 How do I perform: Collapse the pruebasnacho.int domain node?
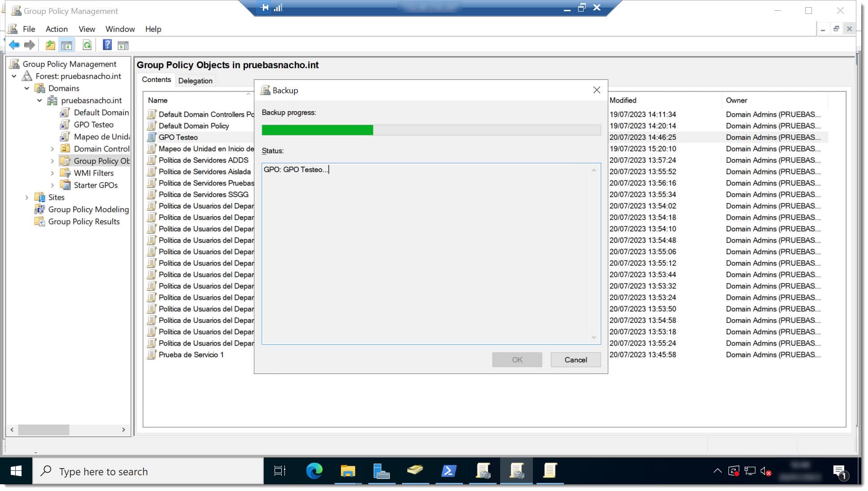tap(39, 100)
